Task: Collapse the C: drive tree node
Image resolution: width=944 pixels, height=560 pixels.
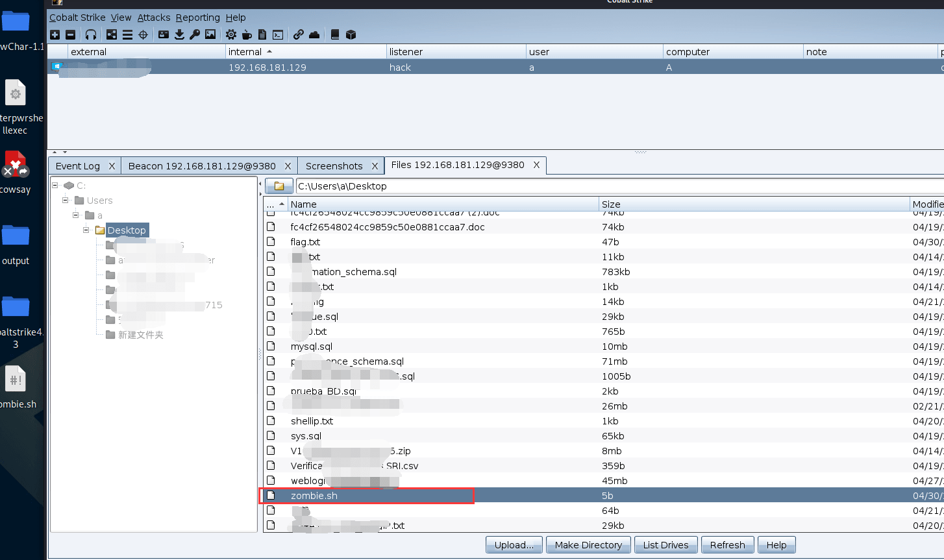Action: coord(55,185)
